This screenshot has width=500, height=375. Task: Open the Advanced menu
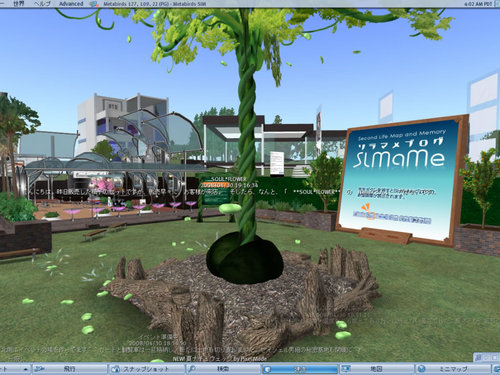point(71,4)
